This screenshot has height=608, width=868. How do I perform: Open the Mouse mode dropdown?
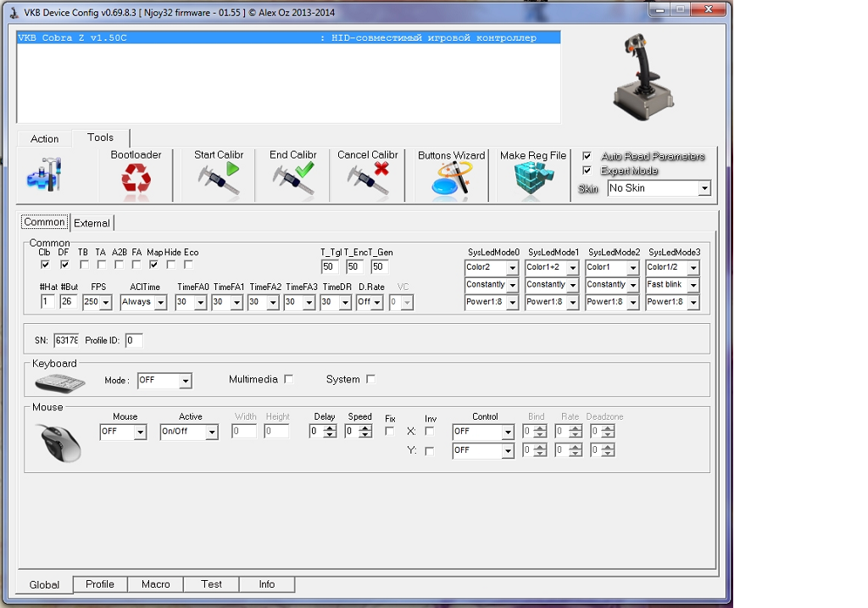pyautogui.click(x=141, y=432)
